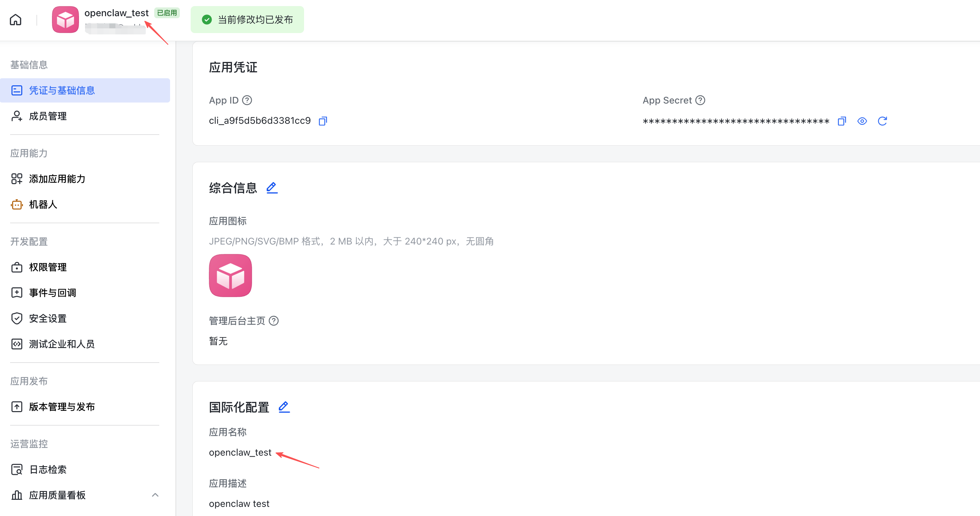Image resolution: width=980 pixels, height=516 pixels.
Task: Return home via the house icon
Action: [x=15, y=20]
